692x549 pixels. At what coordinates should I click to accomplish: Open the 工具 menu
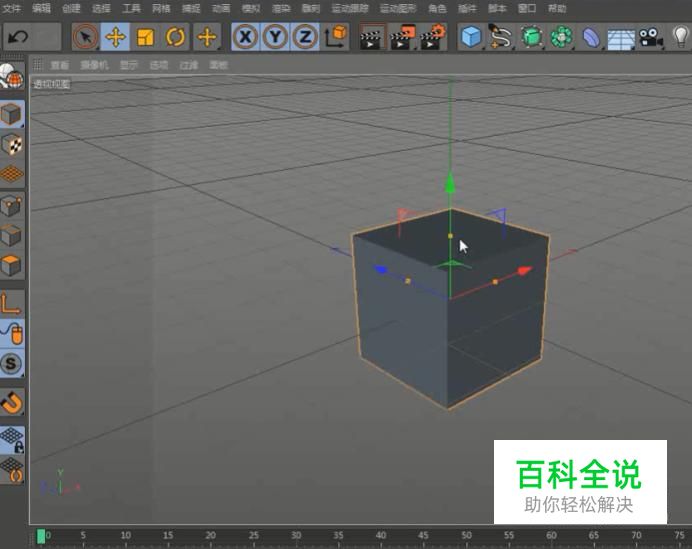coord(131,8)
